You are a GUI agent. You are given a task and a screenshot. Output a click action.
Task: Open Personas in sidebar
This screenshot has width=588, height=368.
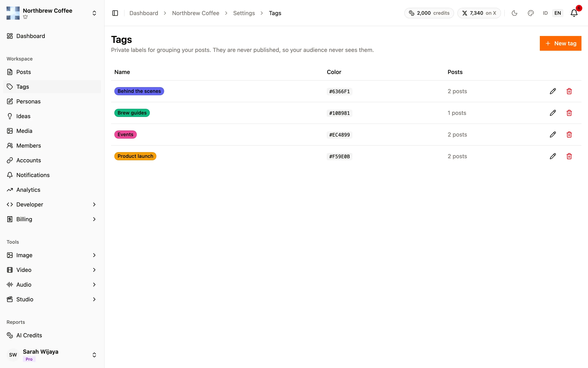coord(52,101)
